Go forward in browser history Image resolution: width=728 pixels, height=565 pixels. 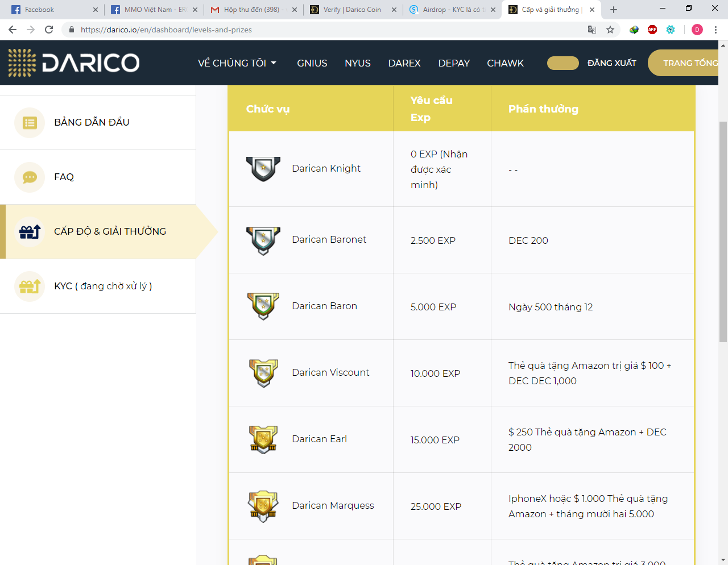click(x=31, y=30)
